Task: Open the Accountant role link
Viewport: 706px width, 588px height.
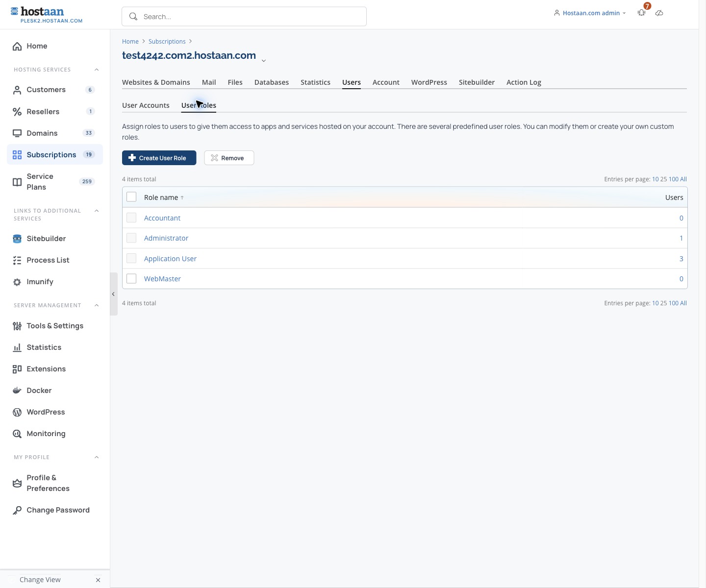Action: [x=162, y=218]
